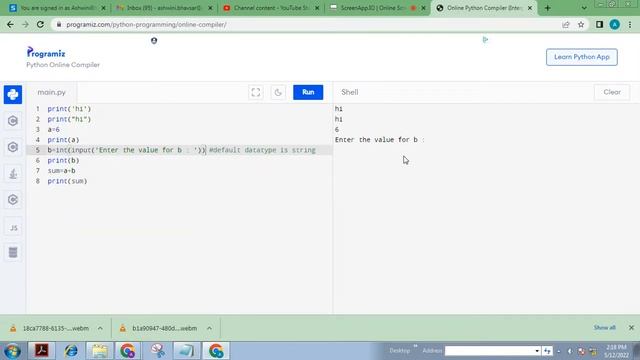Open the Windows Start menu
This screenshot has height=360, width=640.
12,351
